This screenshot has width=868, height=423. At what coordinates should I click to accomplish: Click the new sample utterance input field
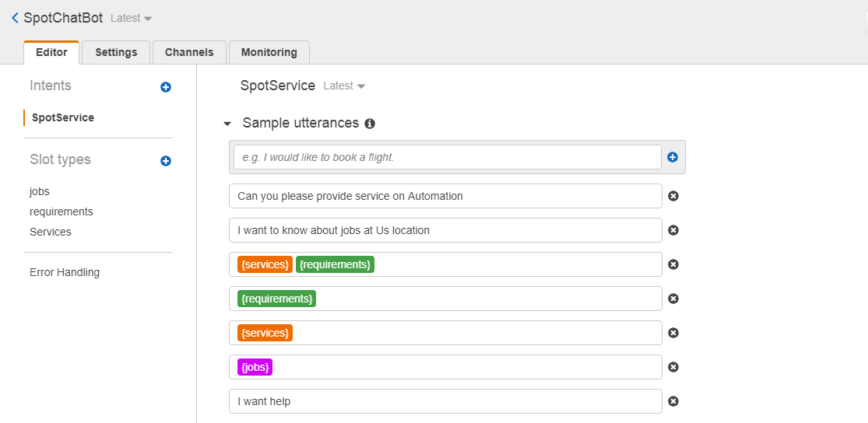tap(447, 157)
